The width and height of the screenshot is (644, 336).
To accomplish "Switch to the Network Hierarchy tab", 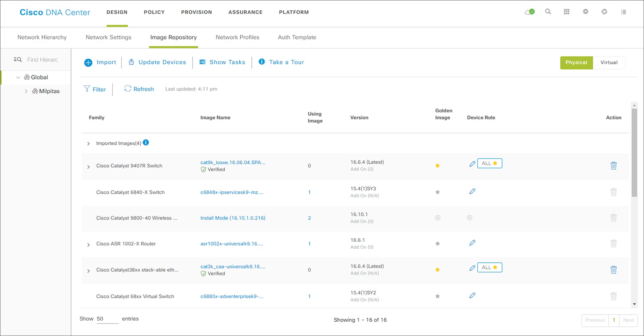I will coord(42,37).
